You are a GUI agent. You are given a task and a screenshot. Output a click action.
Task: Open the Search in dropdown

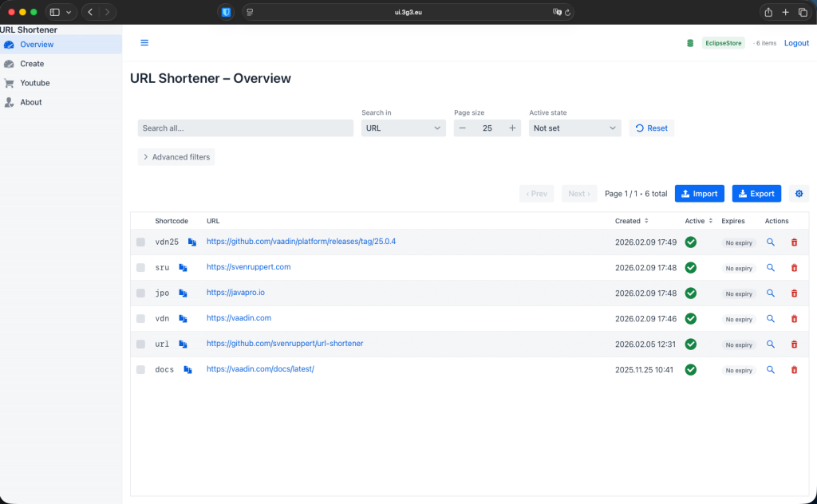403,128
